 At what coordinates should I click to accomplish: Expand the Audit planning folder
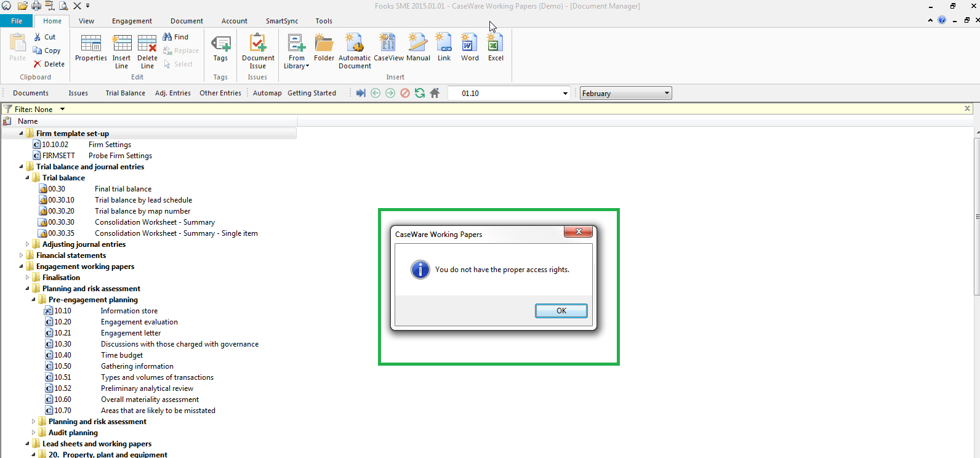(33, 433)
